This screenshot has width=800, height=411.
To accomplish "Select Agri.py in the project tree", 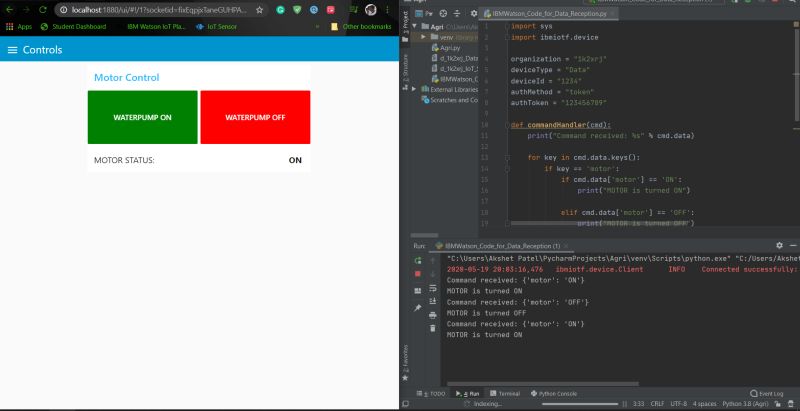I will tap(446, 47).
